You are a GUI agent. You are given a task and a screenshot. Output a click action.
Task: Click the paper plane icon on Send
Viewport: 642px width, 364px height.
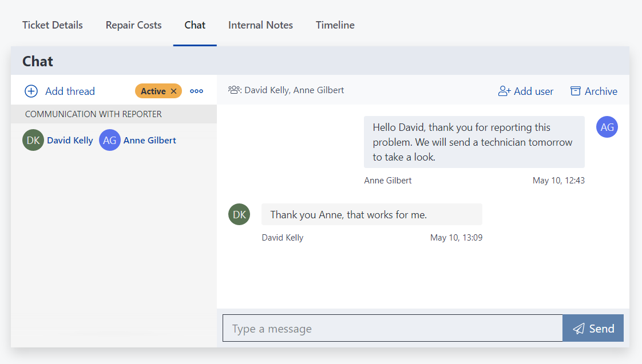(578, 329)
